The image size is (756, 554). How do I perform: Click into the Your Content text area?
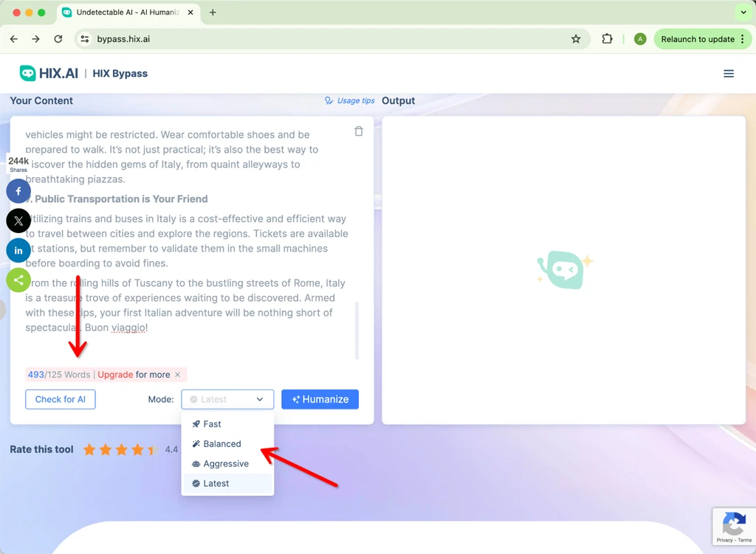pos(190,241)
